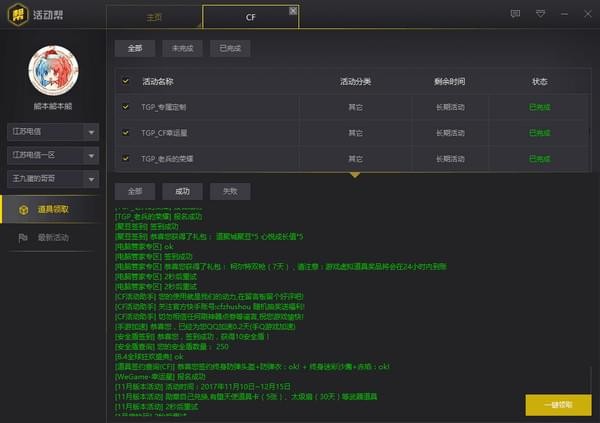Click log line [WeGame-幸运星] 报名成功
Screen dimensions: 600x423
160,376
